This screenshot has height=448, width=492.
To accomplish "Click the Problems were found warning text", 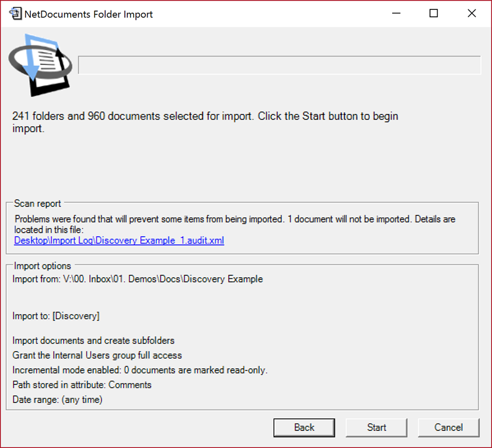I will pyautogui.click(x=235, y=224).
